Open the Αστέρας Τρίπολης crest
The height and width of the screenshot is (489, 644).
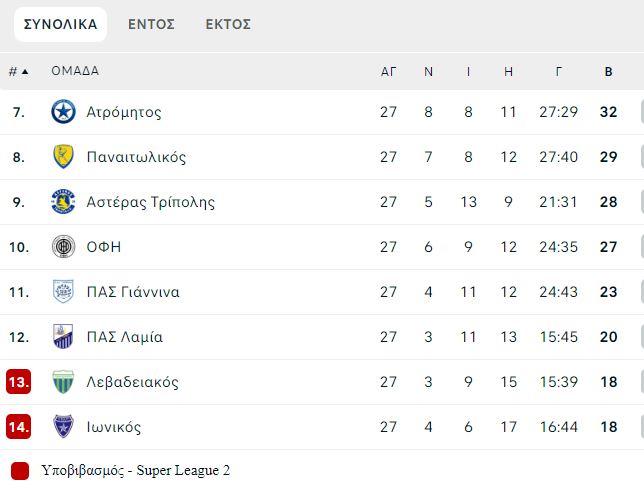click(x=63, y=202)
